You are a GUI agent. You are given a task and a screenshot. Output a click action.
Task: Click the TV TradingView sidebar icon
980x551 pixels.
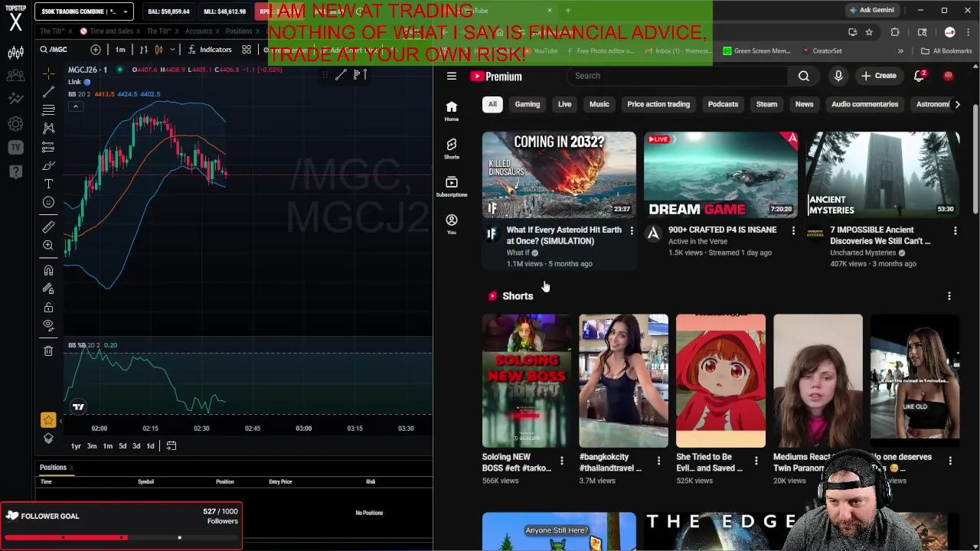15,147
